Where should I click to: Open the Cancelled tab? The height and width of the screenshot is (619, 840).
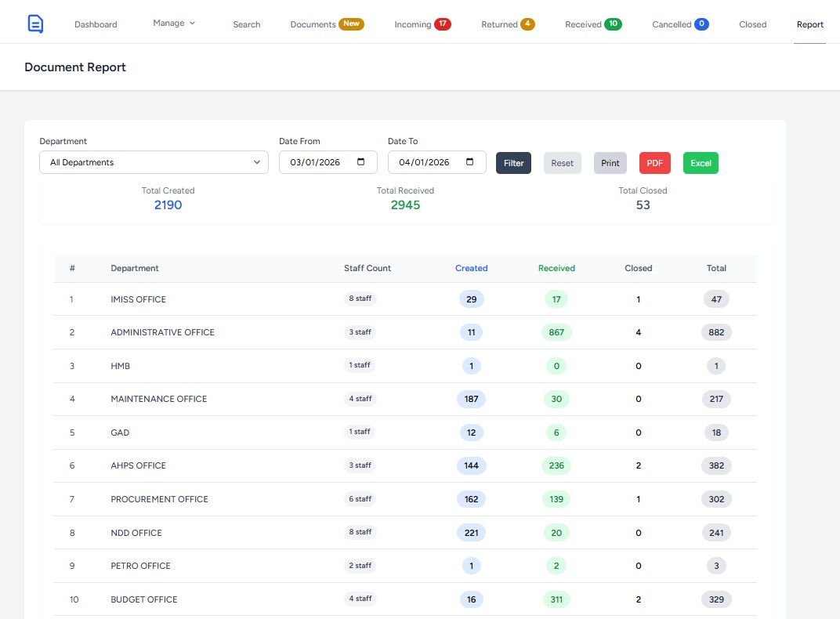(x=680, y=24)
